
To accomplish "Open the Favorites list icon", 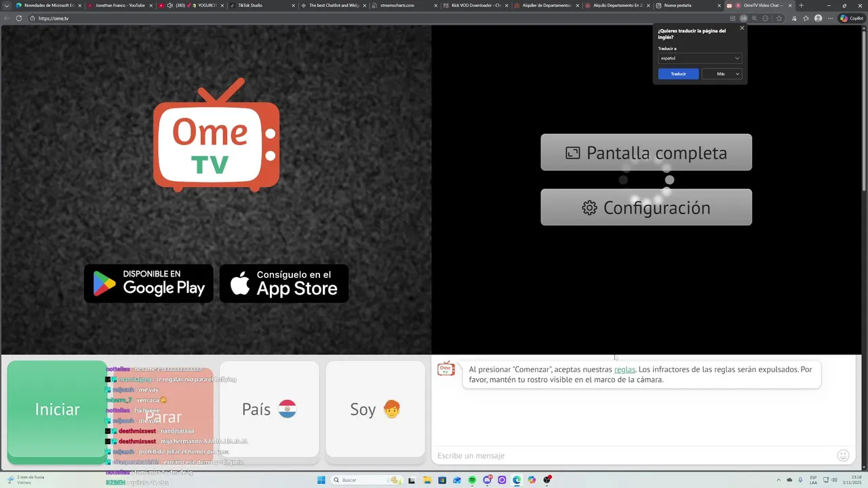I will [806, 18].
